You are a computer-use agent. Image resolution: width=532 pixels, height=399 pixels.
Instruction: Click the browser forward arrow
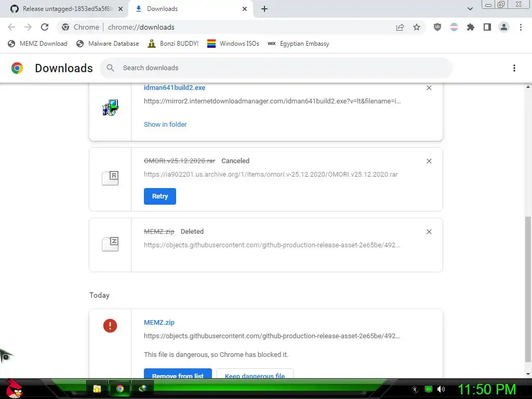coord(28,27)
